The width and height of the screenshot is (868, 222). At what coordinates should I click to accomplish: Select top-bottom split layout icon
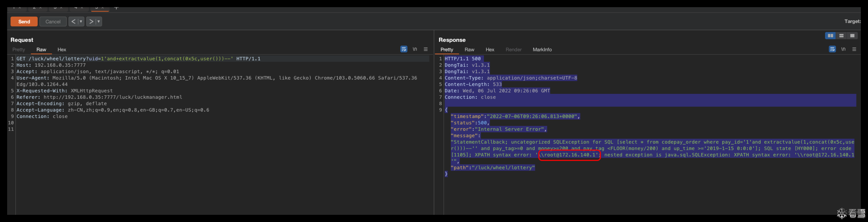tap(841, 36)
